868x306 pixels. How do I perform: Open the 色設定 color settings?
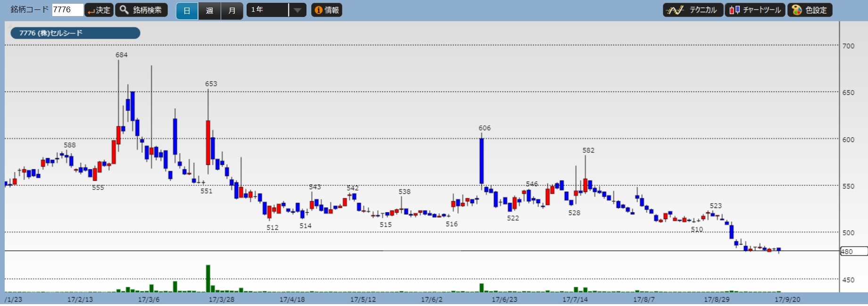point(810,10)
